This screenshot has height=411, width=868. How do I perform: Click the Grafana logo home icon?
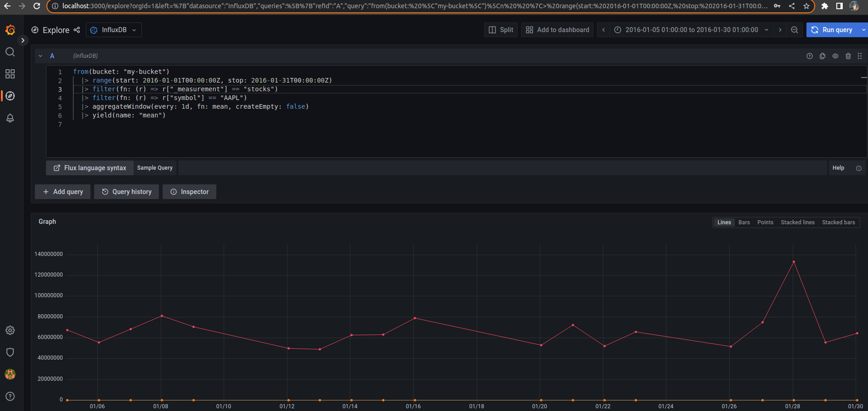click(10, 30)
